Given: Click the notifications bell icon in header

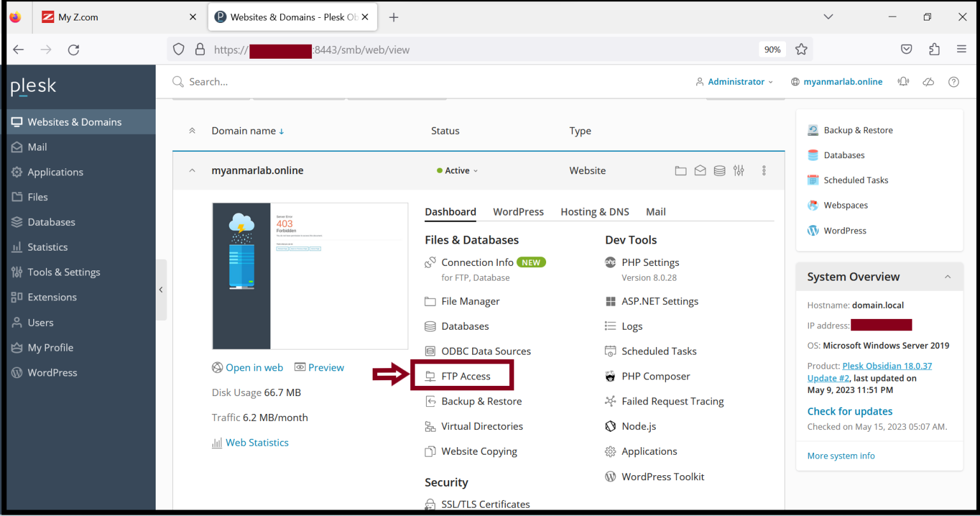Looking at the screenshot, I should coord(903,82).
